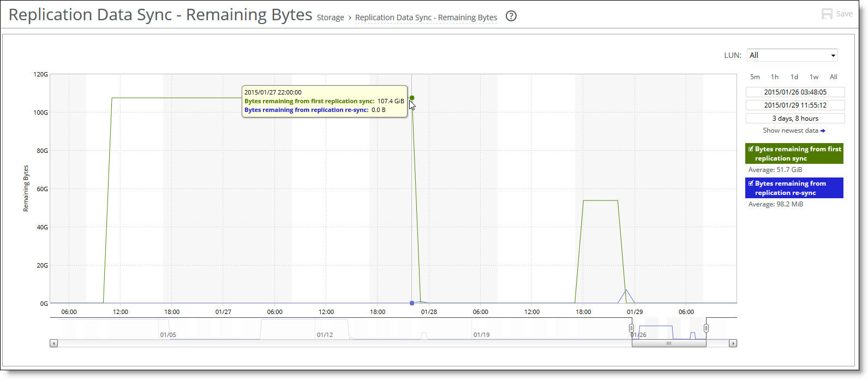Click the Show newest data arrow icon
The height and width of the screenshot is (379, 868).
pos(823,131)
